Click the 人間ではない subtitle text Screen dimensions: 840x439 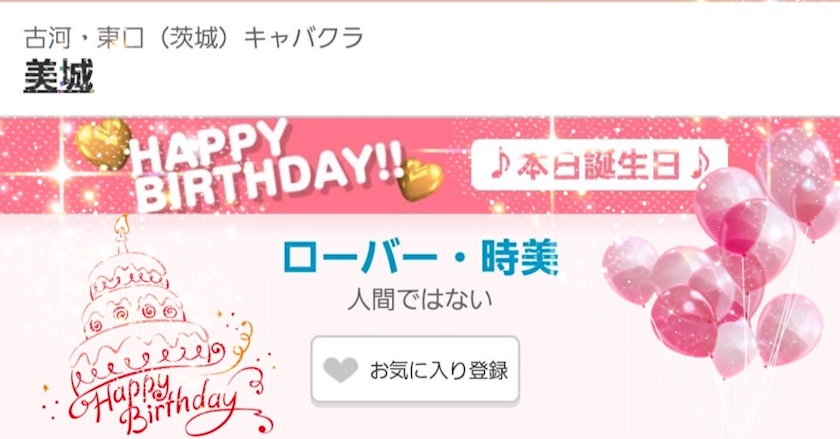(x=420, y=300)
